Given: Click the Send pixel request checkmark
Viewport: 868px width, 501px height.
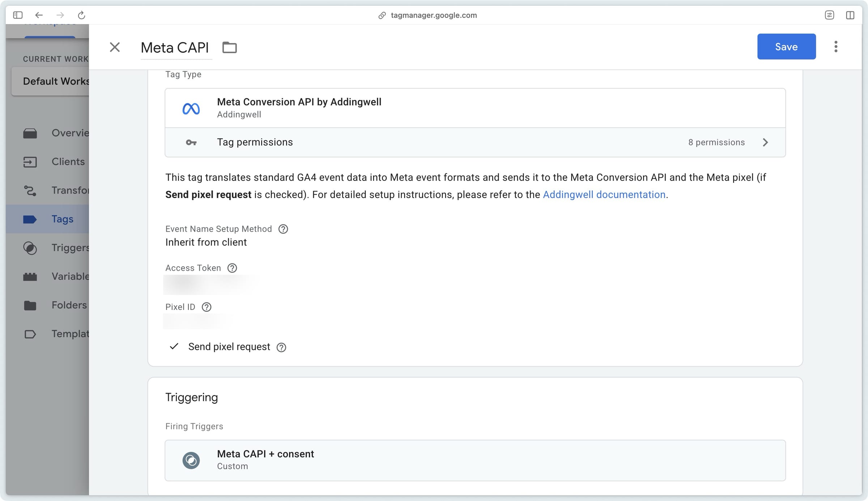Looking at the screenshot, I should (x=174, y=347).
